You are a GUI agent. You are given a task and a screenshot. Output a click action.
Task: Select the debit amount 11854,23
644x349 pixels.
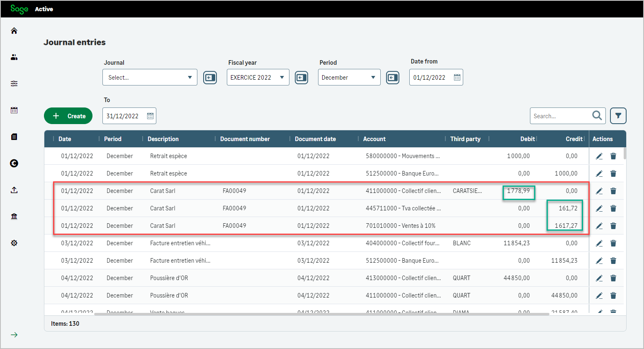pyautogui.click(x=517, y=243)
